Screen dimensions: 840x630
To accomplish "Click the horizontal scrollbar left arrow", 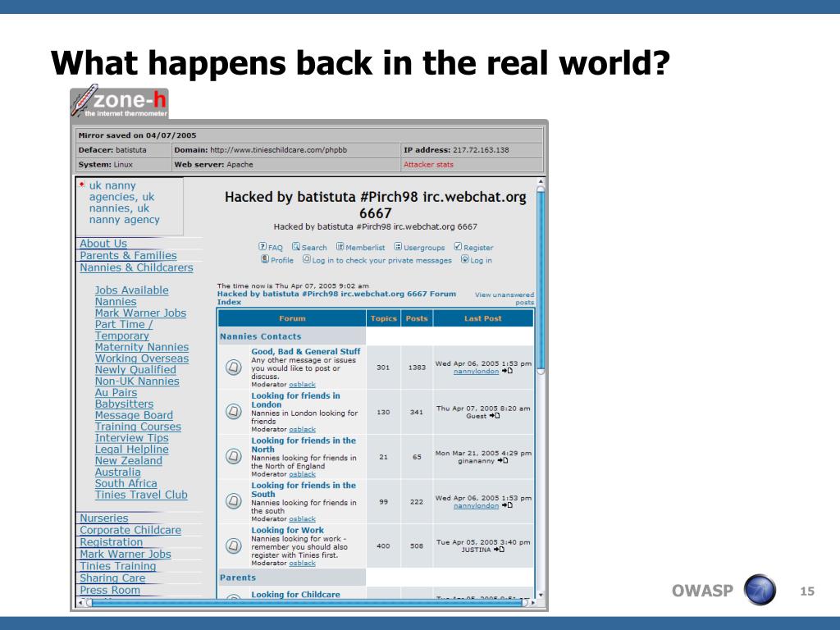I will coord(80,603).
